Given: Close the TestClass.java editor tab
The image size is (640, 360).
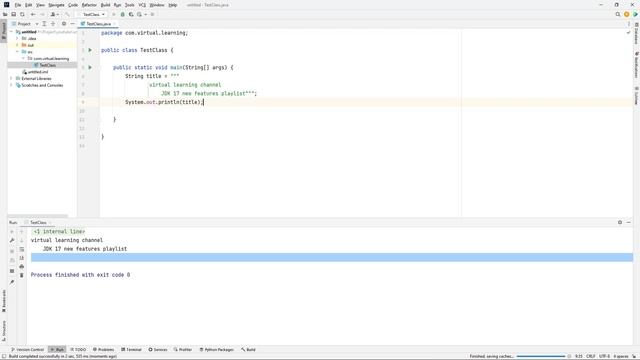Looking at the screenshot, I should [115, 24].
